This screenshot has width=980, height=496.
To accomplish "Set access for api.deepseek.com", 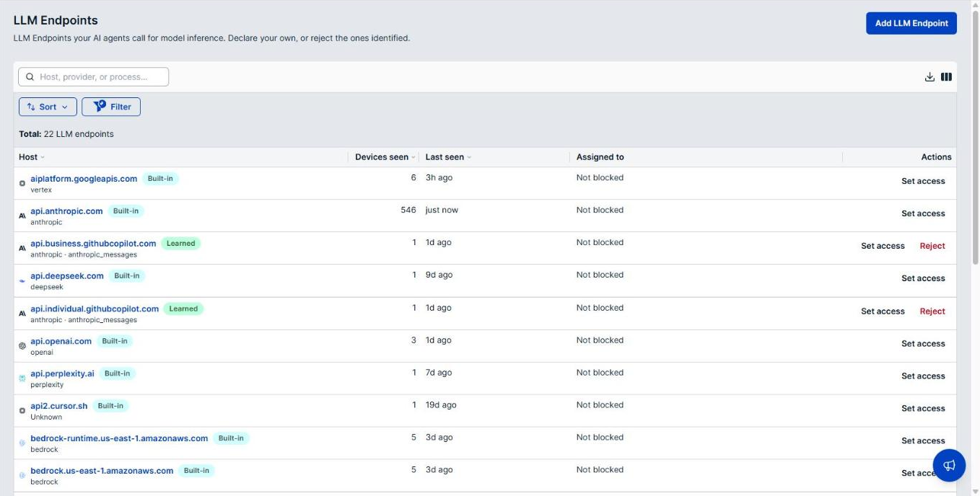I will click(923, 278).
